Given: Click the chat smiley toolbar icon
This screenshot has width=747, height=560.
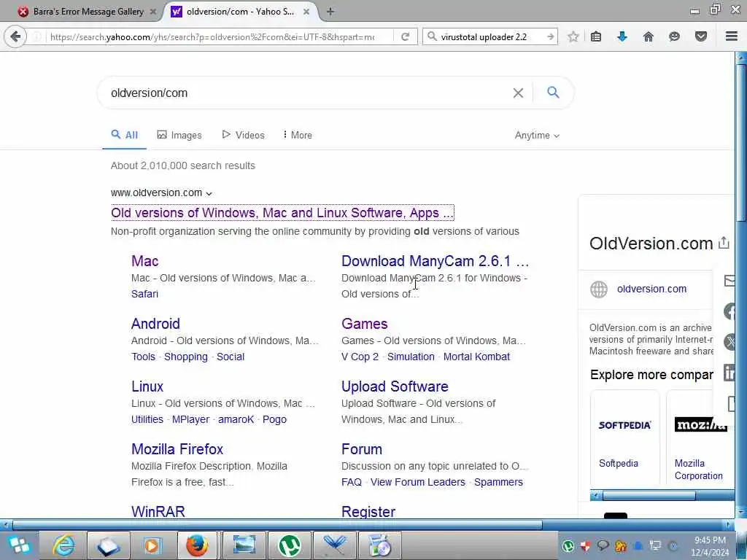Looking at the screenshot, I should point(674,36).
